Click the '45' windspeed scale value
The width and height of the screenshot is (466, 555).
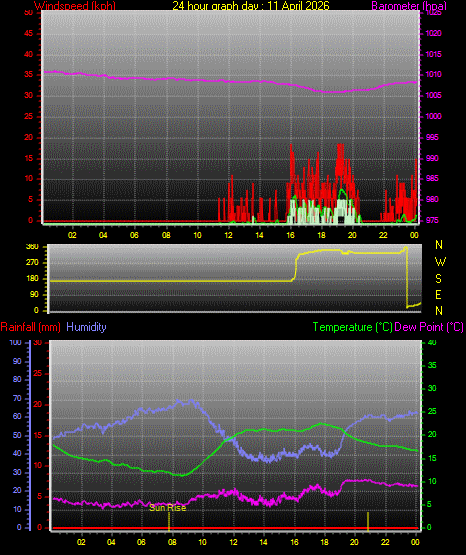tap(29, 34)
